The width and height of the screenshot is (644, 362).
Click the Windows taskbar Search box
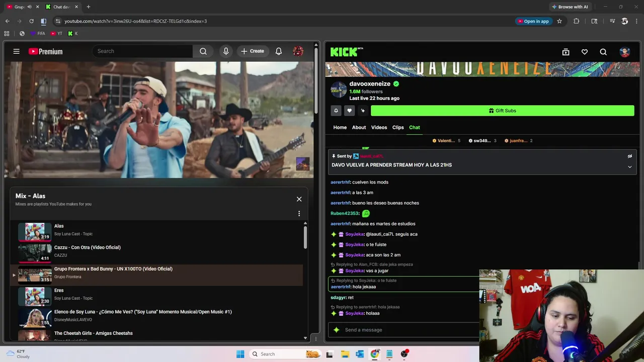pos(285,354)
